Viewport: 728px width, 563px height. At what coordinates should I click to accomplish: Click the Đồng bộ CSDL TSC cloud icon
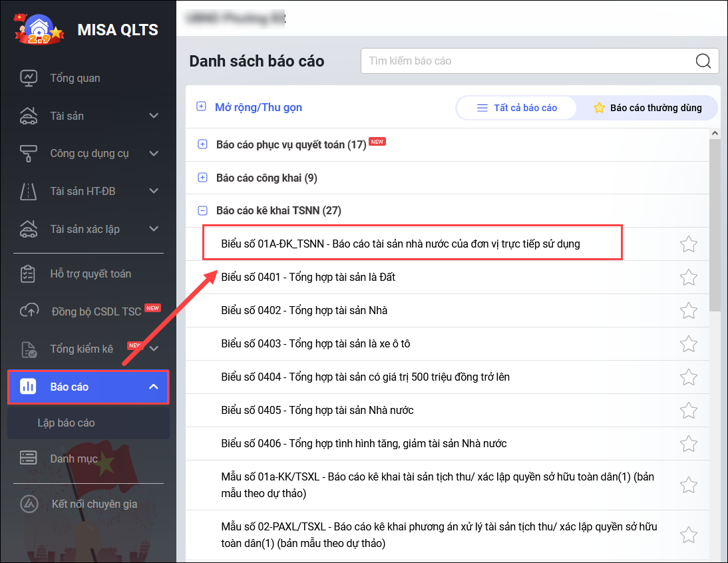point(29,311)
